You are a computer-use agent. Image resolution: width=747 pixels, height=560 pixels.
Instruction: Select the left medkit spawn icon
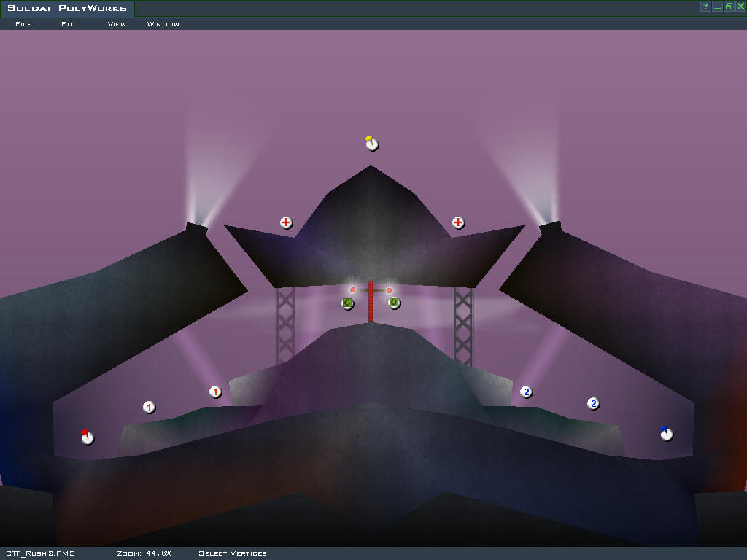tap(287, 222)
